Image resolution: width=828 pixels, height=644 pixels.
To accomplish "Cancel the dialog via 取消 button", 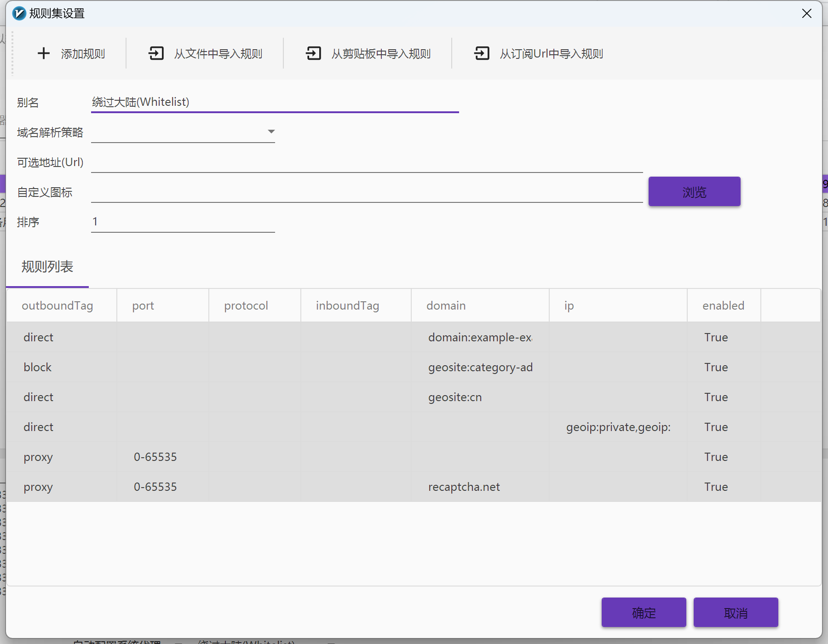I will [735, 612].
